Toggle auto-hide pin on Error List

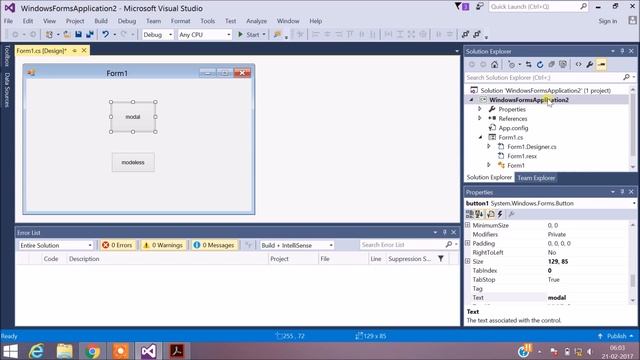tap(444, 232)
